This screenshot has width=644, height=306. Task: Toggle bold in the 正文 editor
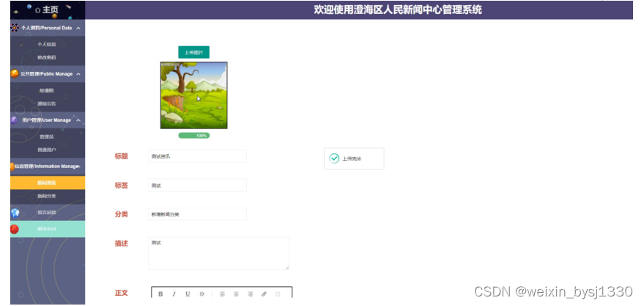pyautogui.click(x=160, y=294)
